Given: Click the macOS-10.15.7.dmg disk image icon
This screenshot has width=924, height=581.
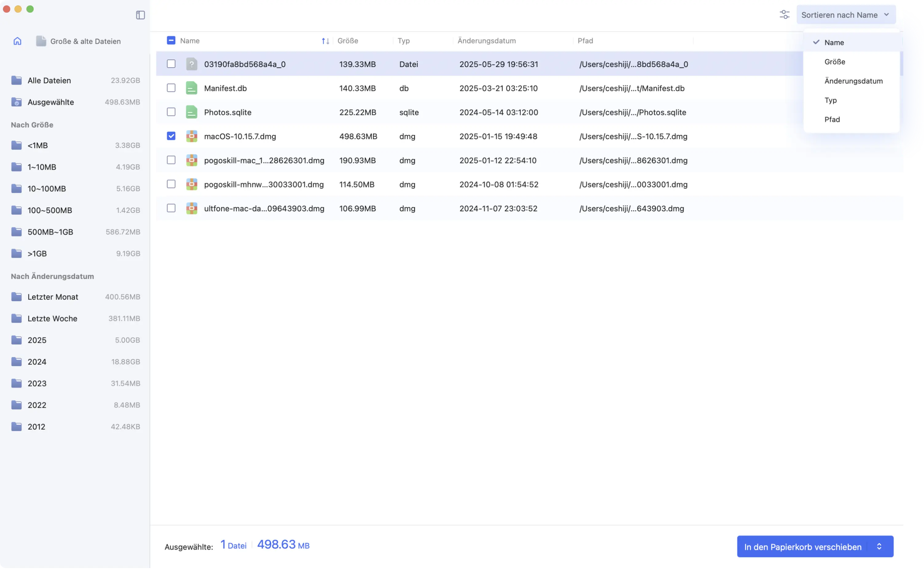Looking at the screenshot, I should pos(191,136).
